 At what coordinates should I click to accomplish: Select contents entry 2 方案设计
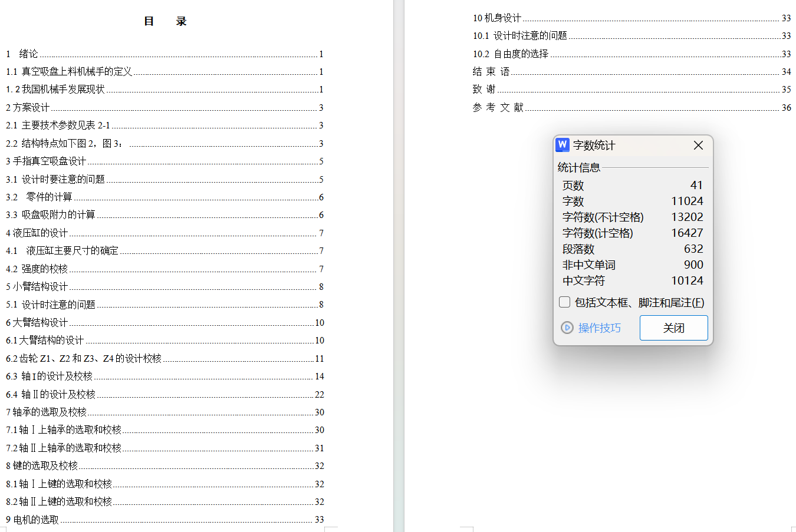tap(165, 107)
